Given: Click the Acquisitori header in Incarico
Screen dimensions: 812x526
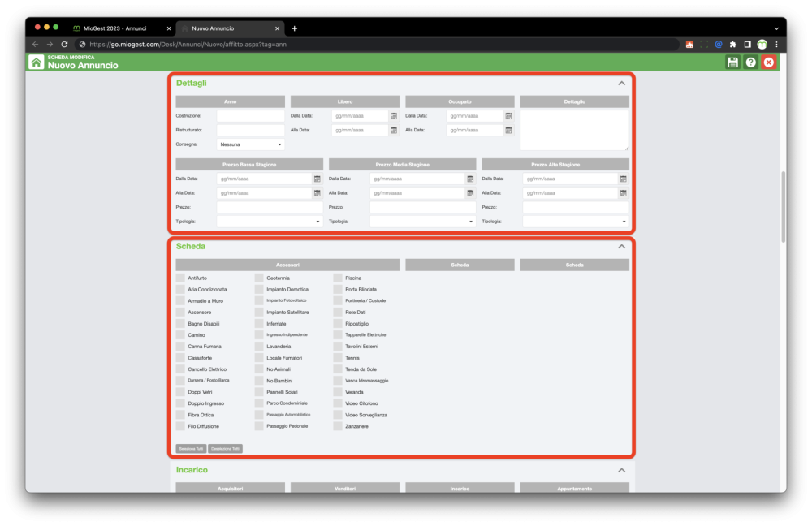Looking at the screenshot, I should click(x=231, y=488).
